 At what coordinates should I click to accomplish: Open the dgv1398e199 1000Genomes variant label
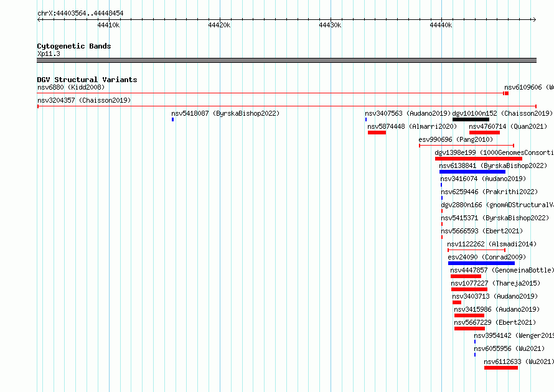click(494, 152)
